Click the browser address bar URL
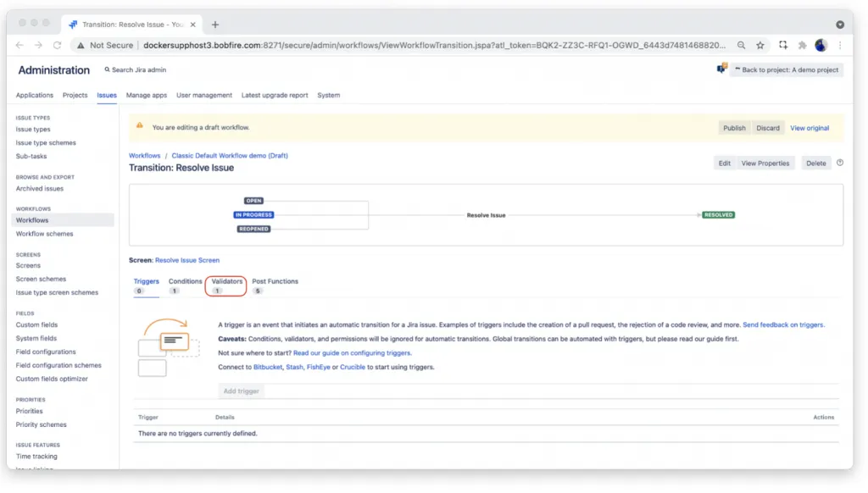The height and width of the screenshot is (493, 868). coord(434,46)
